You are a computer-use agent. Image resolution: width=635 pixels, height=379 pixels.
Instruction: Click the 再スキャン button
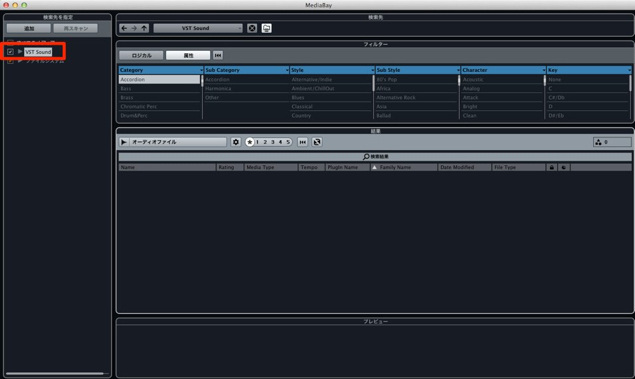coord(76,28)
